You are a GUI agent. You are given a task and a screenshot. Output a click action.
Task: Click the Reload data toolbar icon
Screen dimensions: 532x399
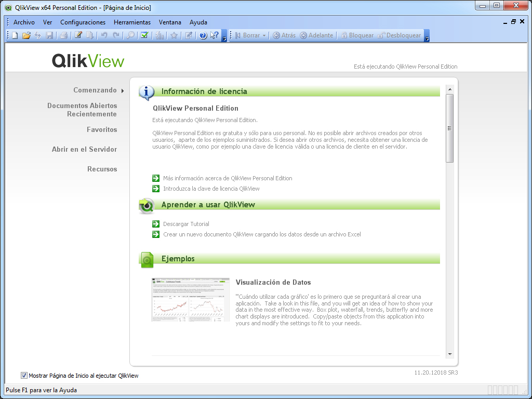[x=37, y=35]
